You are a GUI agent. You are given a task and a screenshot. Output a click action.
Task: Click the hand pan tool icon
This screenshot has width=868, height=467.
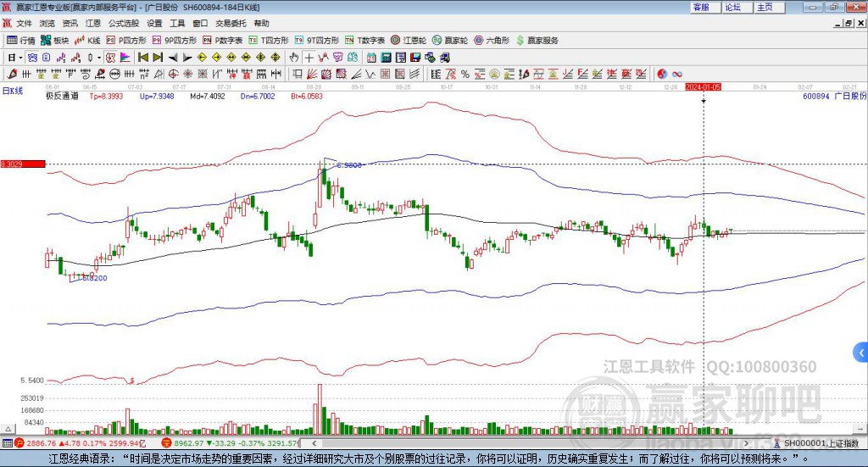[x=294, y=58]
